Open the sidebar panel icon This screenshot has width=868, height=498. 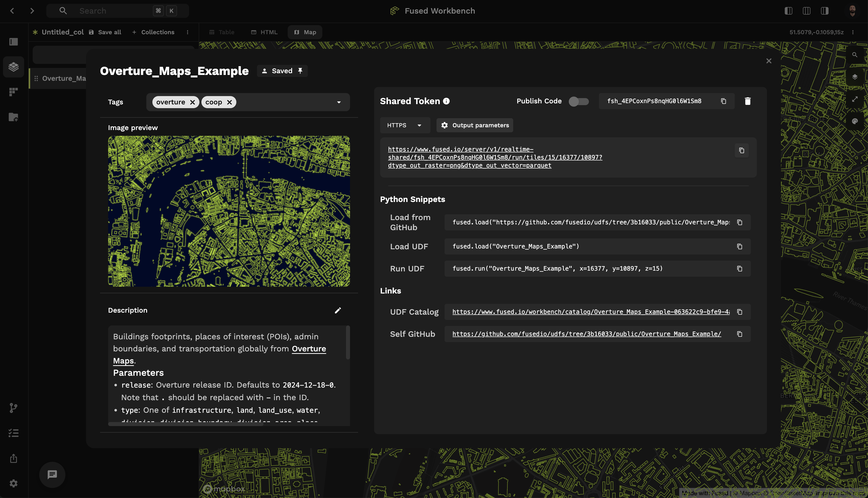point(14,42)
